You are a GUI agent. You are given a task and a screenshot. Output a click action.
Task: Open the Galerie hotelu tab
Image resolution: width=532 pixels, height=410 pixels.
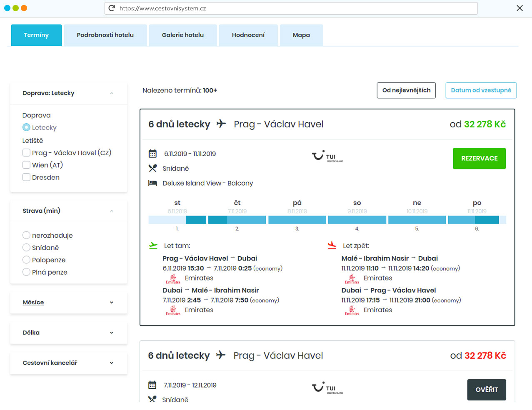pos(182,35)
